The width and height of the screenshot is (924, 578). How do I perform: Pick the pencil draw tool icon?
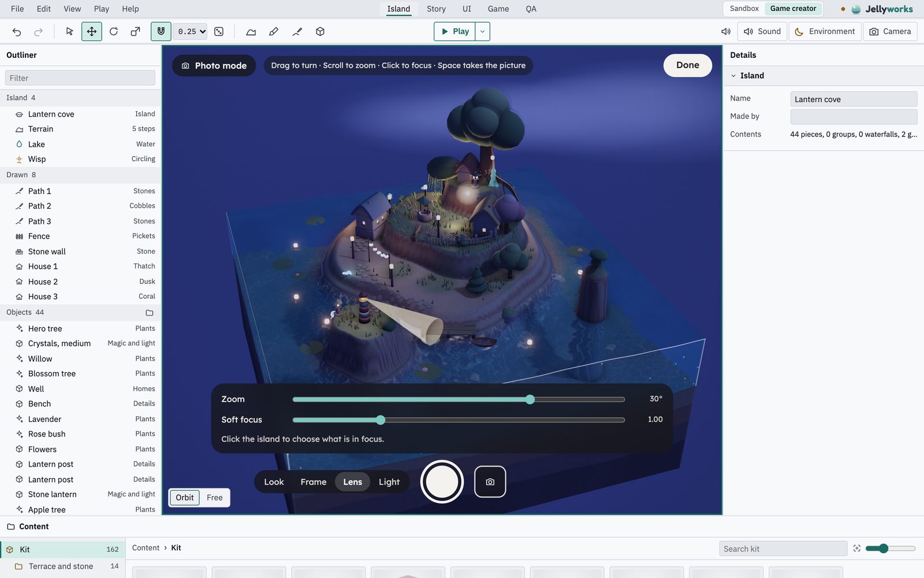[274, 32]
